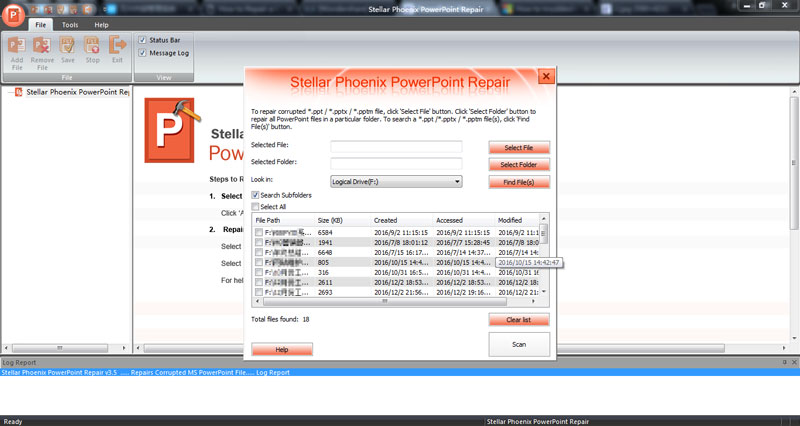Click the Find File(s) button
800x426 pixels.
(x=519, y=182)
